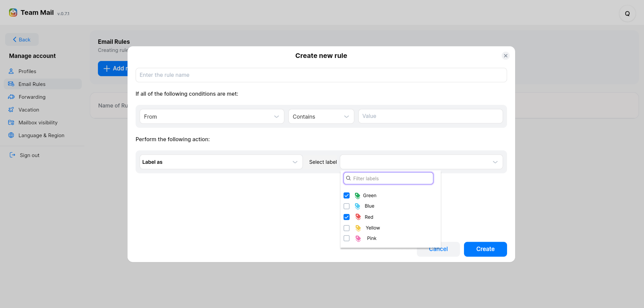Check the Yellow label checkbox
This screenshot has height=308, width=644.
click(x=347, y=228)
